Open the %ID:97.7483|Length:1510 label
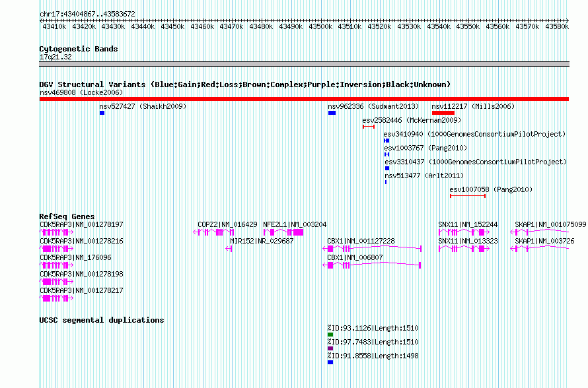The height and width of the screenshot is (388, 588). [x=373, y=342]
